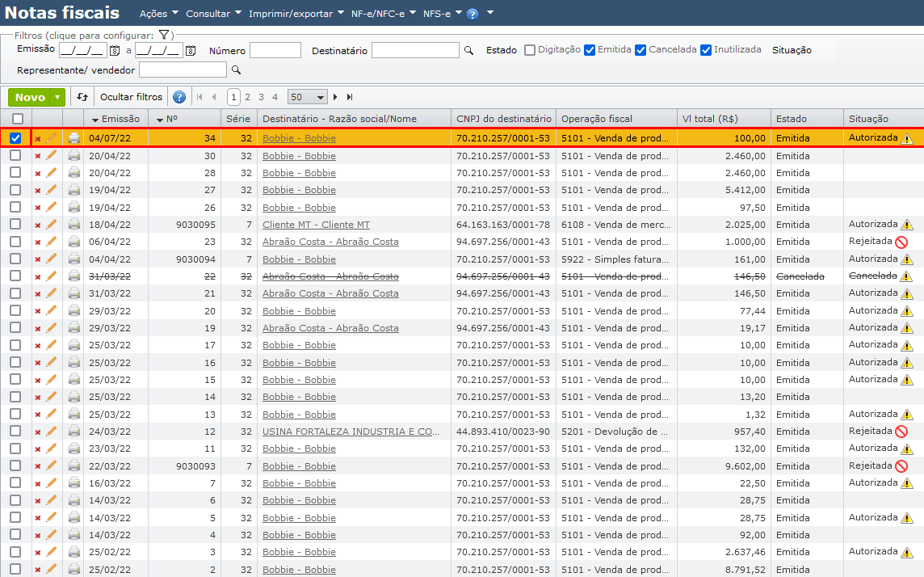Open the Novo button dropdown arrow
Image resolution: width=924 pixels, height=577 pixels.
point(57,97)
